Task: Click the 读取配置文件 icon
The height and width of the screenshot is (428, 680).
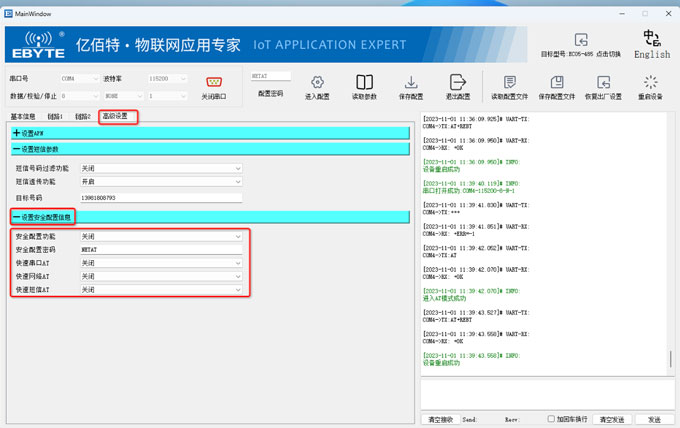Action: (x=510, y=82)
